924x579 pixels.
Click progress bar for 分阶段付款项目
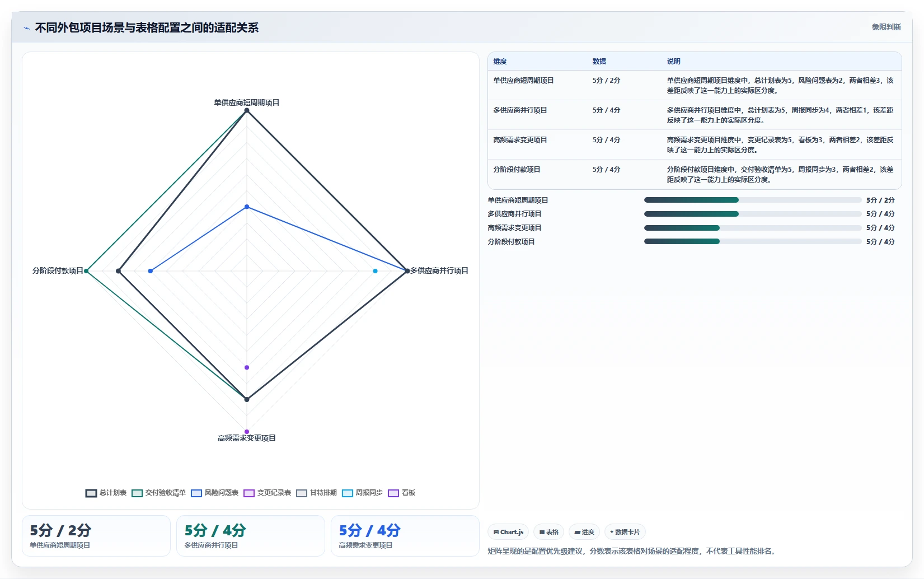753,241
